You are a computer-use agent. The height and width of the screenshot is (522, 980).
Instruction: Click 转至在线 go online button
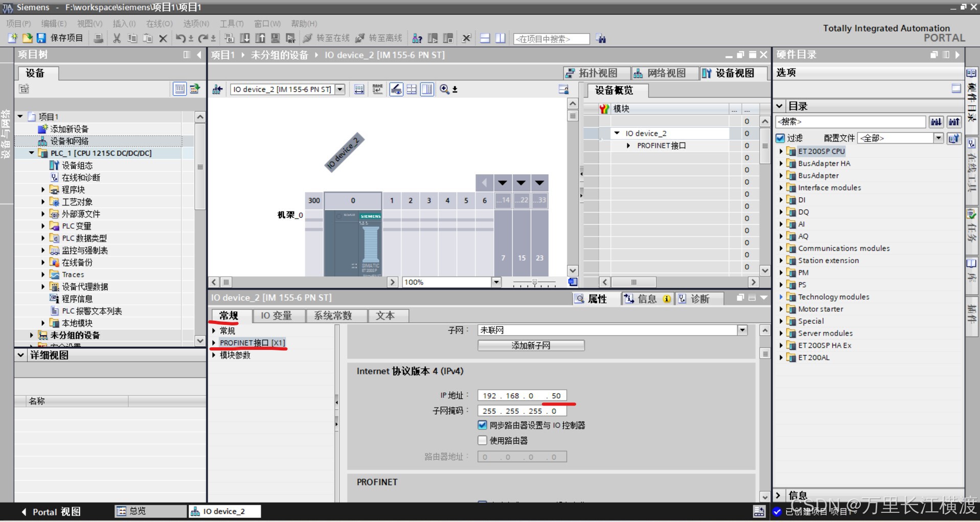click(326, 38)
